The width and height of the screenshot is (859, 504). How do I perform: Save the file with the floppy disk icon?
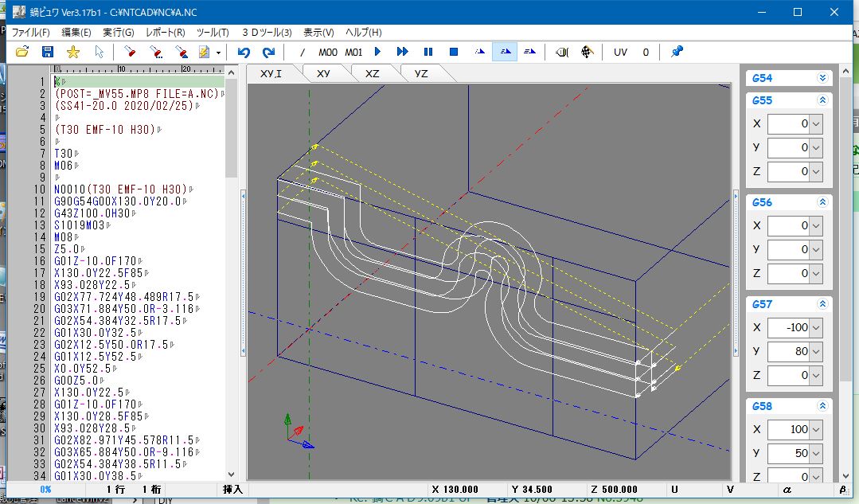48,52
